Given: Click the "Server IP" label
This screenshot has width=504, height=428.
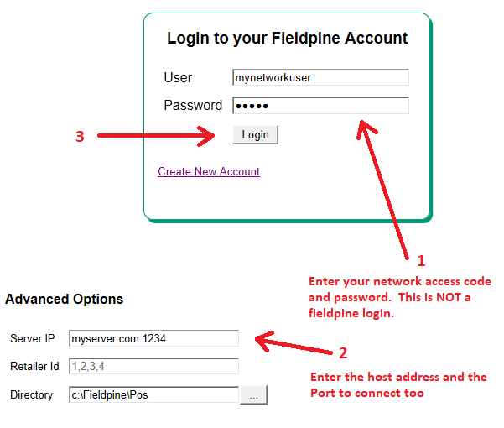Looking at the screenshot, I should [x=33, y=339].
